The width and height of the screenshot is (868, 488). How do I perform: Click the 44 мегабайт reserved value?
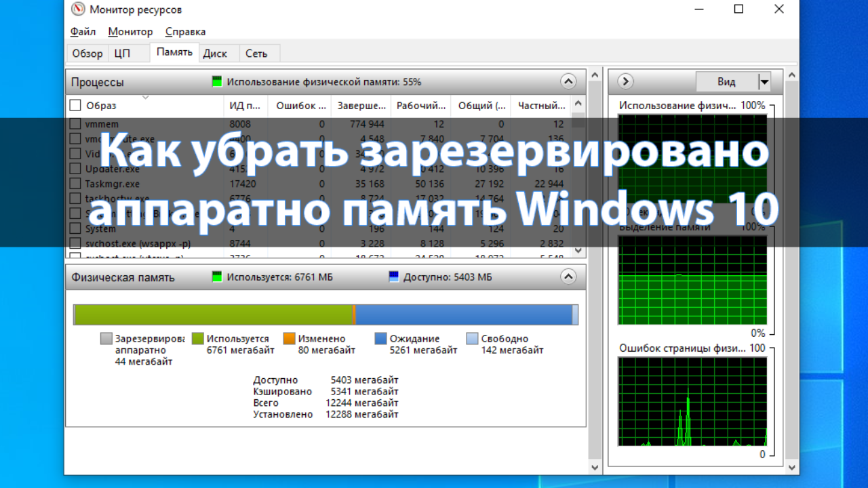point(144,362)
